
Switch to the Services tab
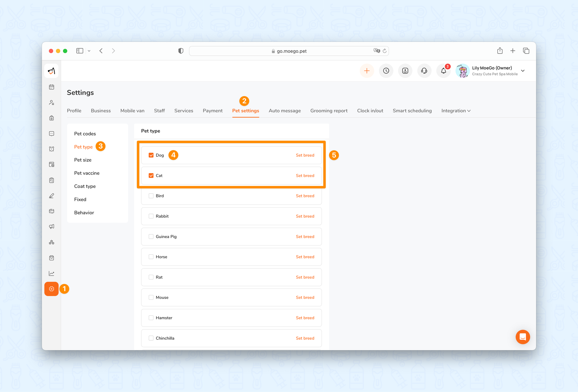point(184,111)
